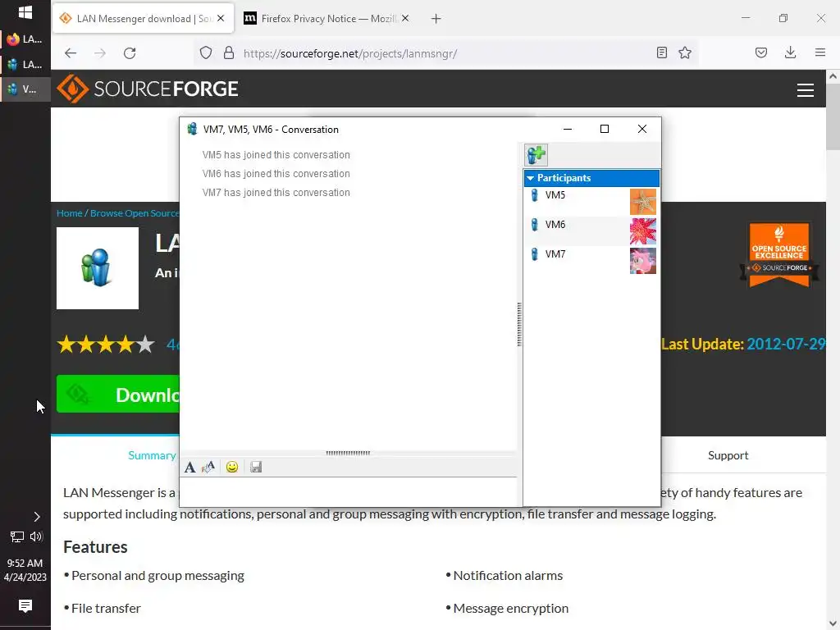Image resolution: width=840 pixels, height=630 pixels.
Task: Open the Support tab on SourceForge page
Action: (x=728, y=455)
